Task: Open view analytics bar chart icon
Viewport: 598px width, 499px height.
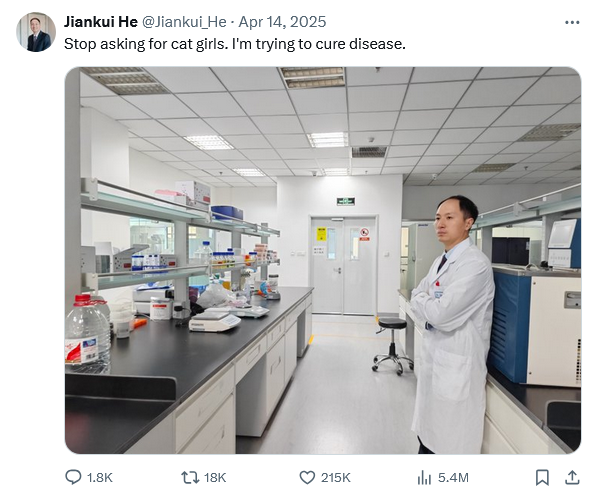Action: [x=424, y=477]
